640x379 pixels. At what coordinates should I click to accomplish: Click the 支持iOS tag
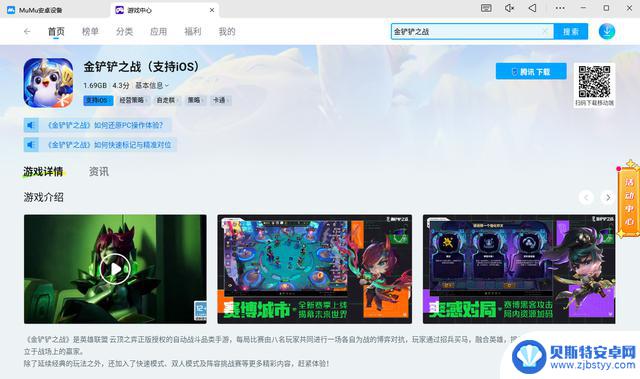point(98,100)
